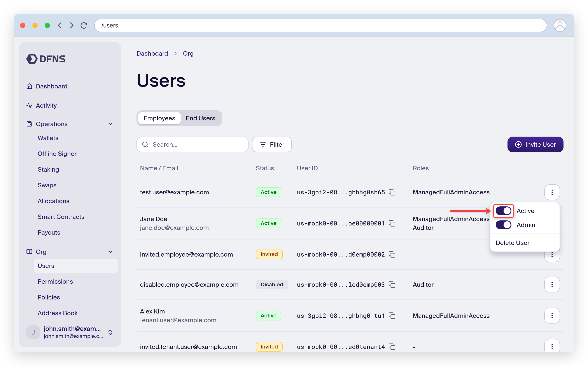This screenshot has height=366, width=588.
Task: Copy user ID for invited.tenant.user@example.com
Action: 392,347
